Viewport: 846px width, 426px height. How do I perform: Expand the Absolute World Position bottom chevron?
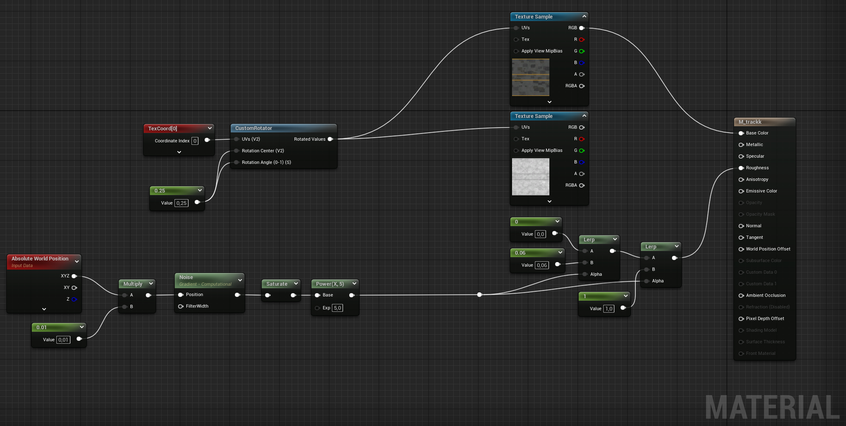pyautogui.click(x=44, y=309)
